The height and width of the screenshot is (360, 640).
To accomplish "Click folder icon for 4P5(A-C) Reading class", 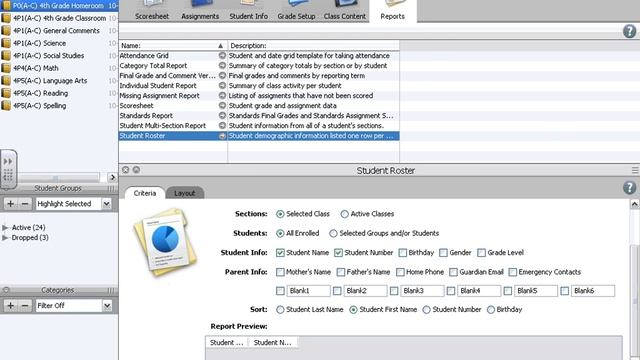I will click(6, 93).
